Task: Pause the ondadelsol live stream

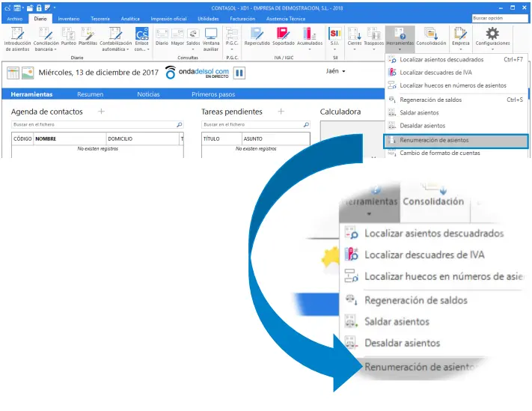Action: (239, 73)
